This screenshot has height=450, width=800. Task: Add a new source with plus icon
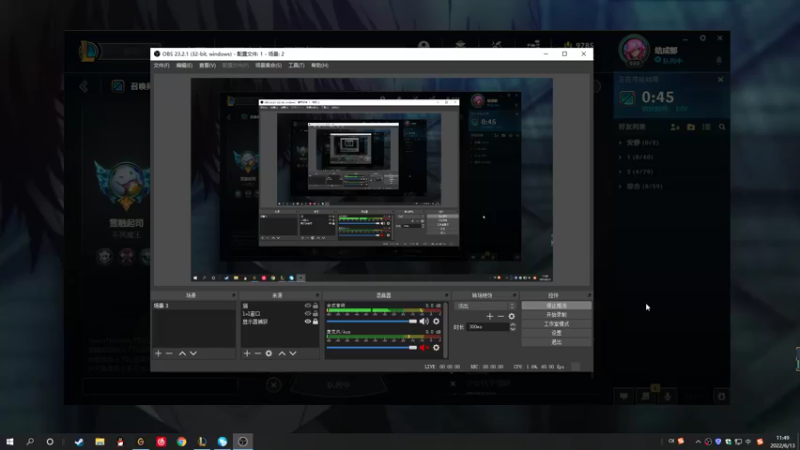click(246, 353)
